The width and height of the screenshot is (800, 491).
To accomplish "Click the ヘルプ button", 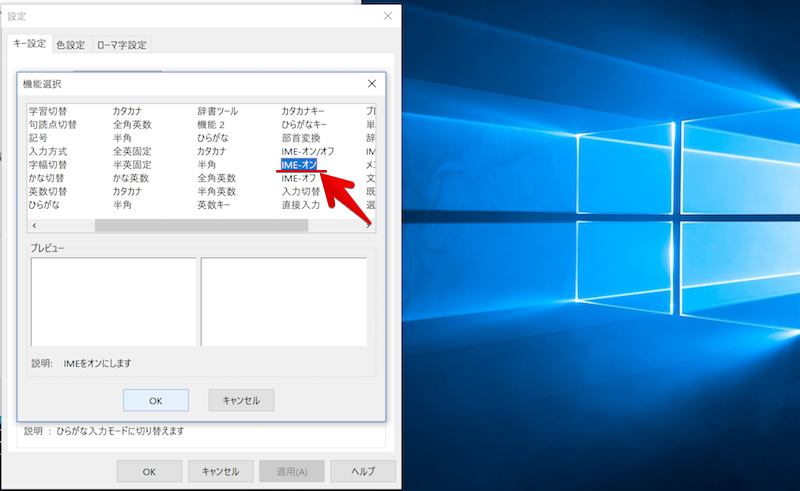I will point(363,471).
